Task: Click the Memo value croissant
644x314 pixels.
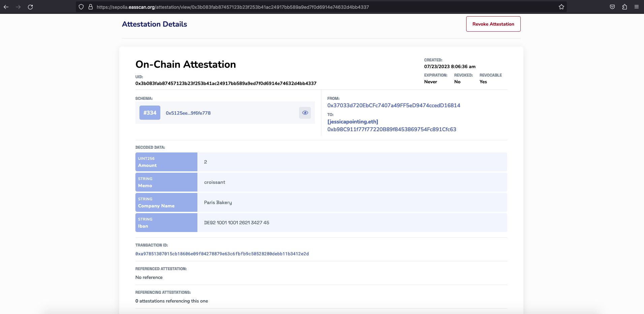Action: click(215, 182)
